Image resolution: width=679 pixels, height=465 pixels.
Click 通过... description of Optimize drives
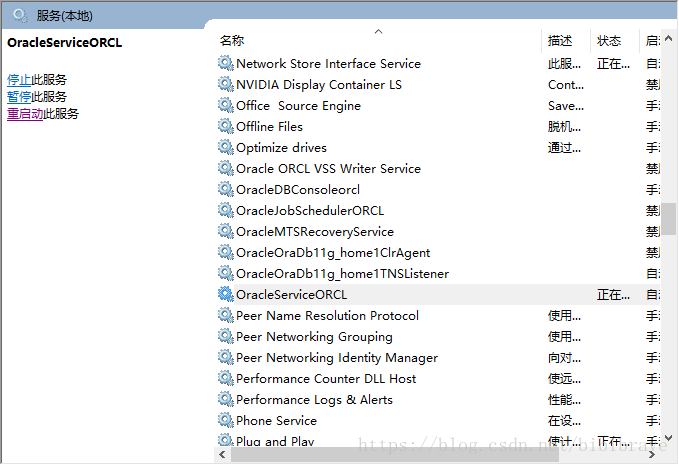tap(564, 148)
